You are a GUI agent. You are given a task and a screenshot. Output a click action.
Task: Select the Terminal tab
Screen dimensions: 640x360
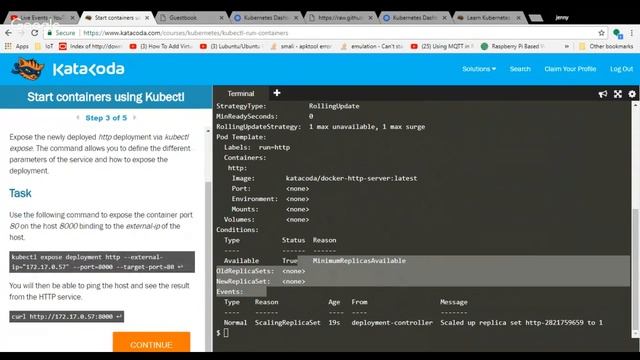point(241,93)
